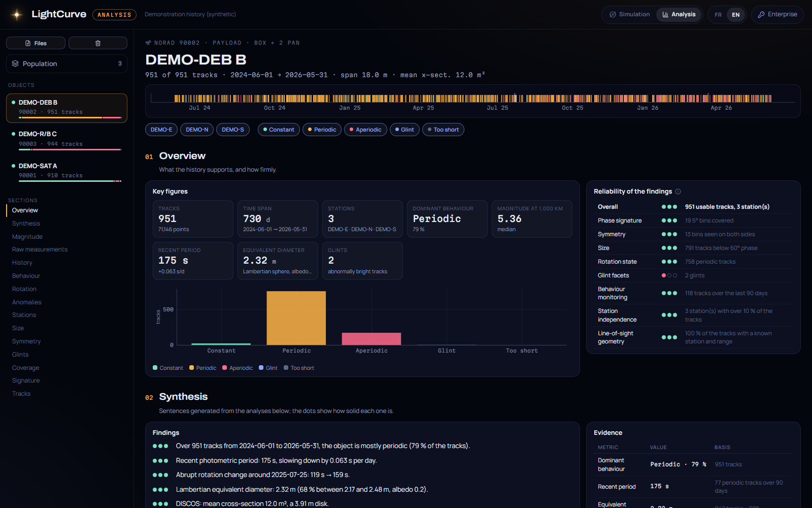This screenshot has width=812, height=508.
Task: Select the DEMO-R/B C object
Action: pyautogui.click(x=66, y=139)
